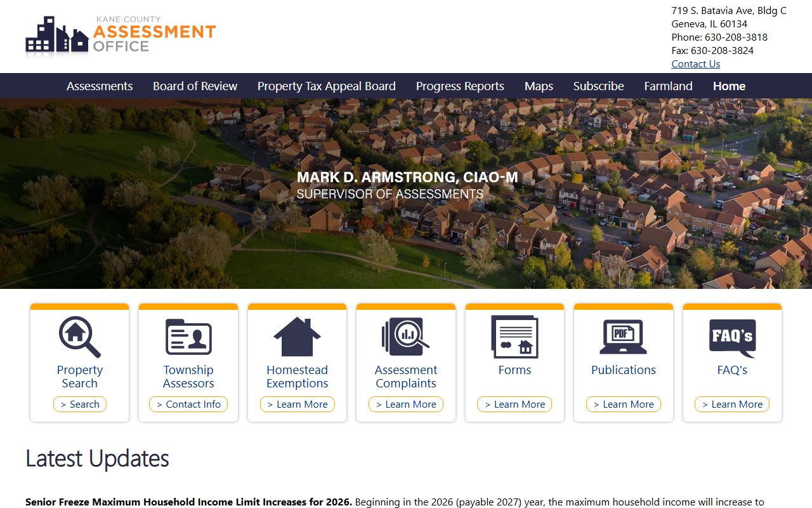Click the Township Assessors ID card icon
This screenshot has height=508, width=812.
pos(188,337)
